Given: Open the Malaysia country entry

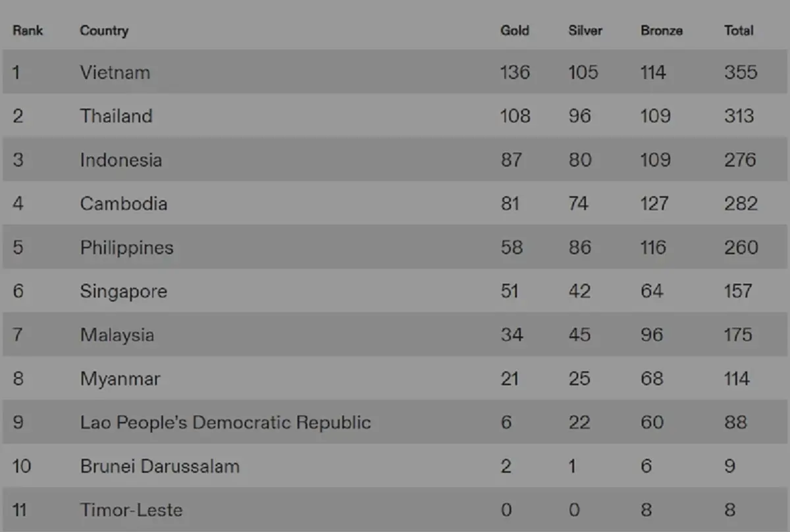Looking at the screenshot, I should point(117,334).
